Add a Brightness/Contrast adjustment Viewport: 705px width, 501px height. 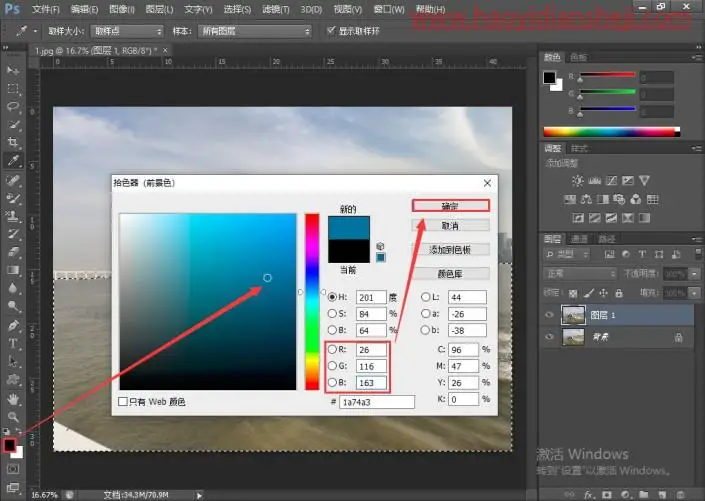[578, 181]
